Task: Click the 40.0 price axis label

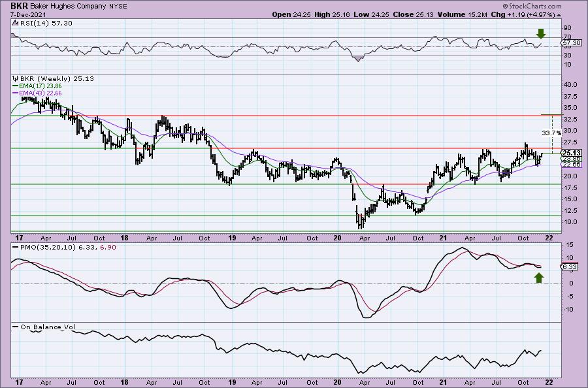Action: tap(570, 85)
